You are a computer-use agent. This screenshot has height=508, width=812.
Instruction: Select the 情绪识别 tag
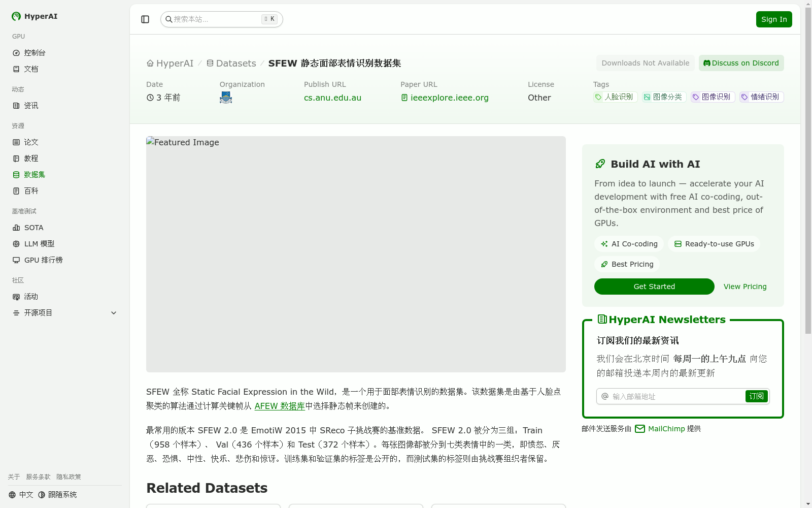tap(761, 97)
